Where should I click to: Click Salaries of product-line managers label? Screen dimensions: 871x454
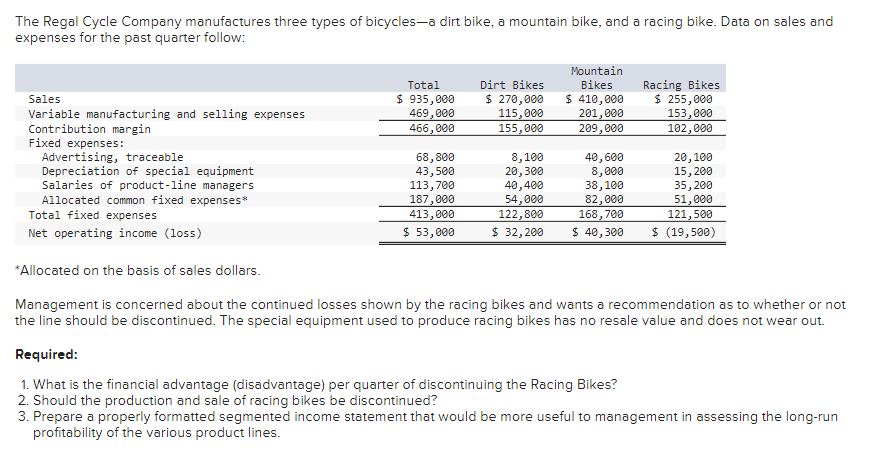click(148, 185)
